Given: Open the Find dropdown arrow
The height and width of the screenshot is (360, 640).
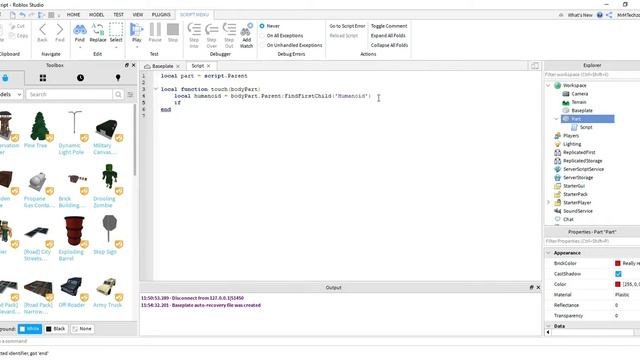Looking at the screenshot, I should click(x=80, y=47).
